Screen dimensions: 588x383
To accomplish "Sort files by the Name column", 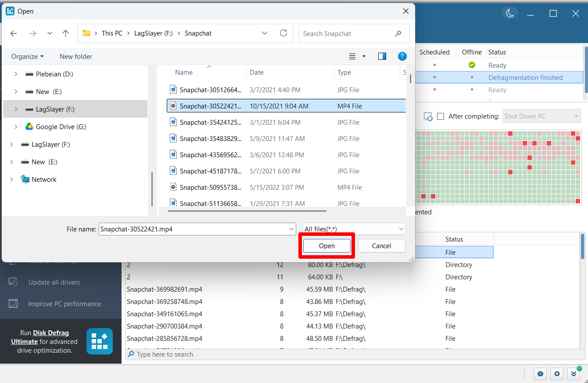I will pyautogui.click(x=184, y=72).
